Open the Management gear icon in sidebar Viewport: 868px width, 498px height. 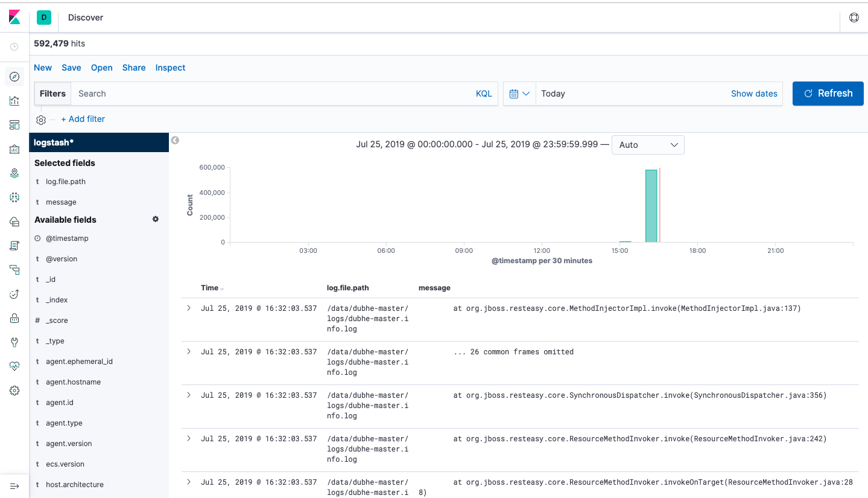[x=14, y=391]
